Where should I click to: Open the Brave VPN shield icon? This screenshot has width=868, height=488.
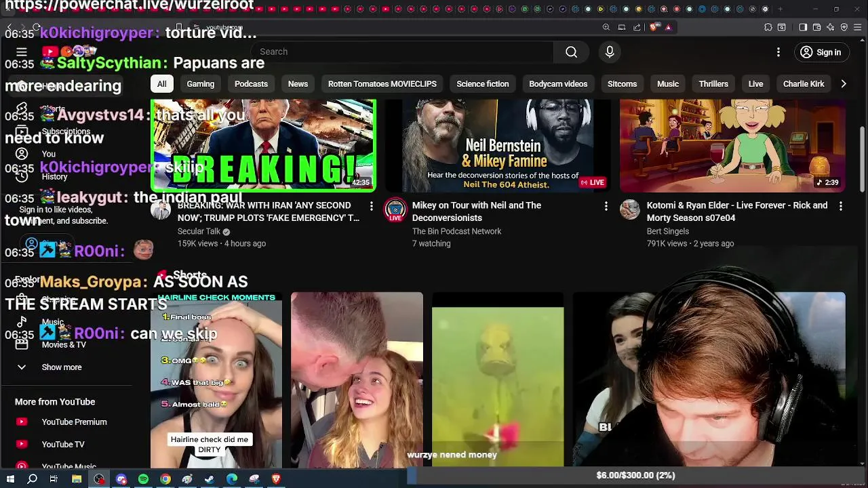click(x=844, y=27)
